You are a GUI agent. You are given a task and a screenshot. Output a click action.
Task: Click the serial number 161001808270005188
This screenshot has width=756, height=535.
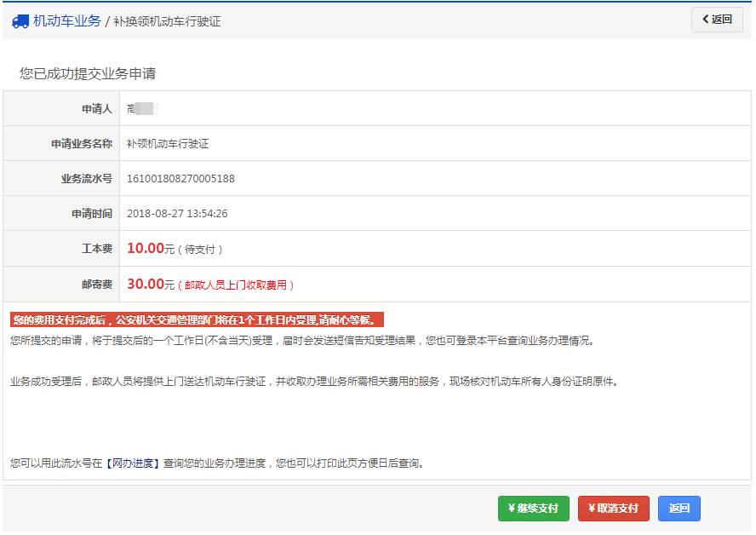(x=180, y=179)
